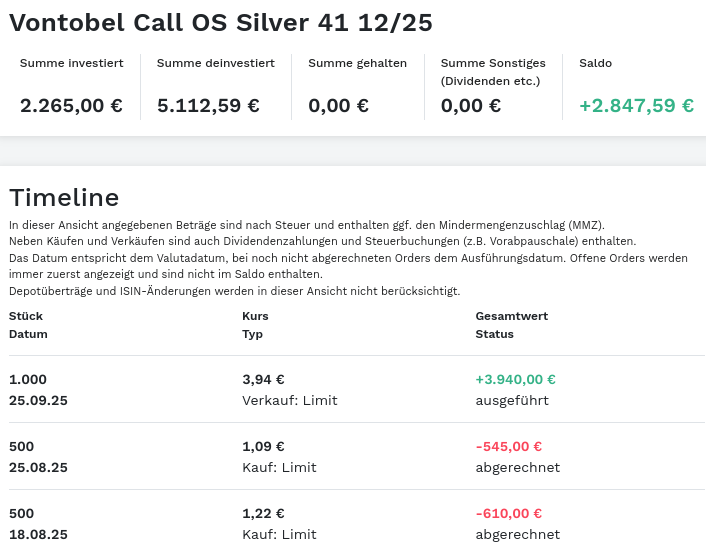
Task: Select the green +2.847,59 € balance
Action: (636, 105)
